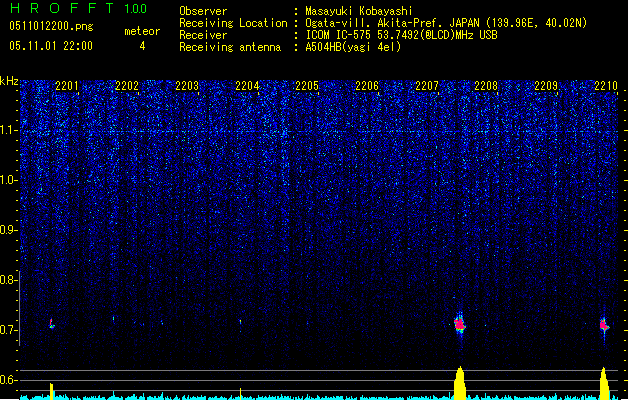
Task: Click the 2210 time marker
Action: coord(606,86)
